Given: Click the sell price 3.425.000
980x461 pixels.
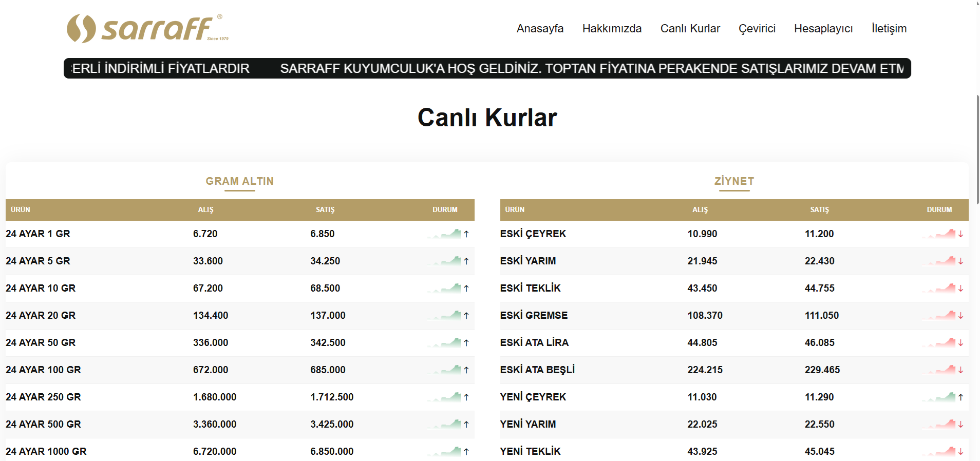Looking at the screenshot, I should (332, 424).
